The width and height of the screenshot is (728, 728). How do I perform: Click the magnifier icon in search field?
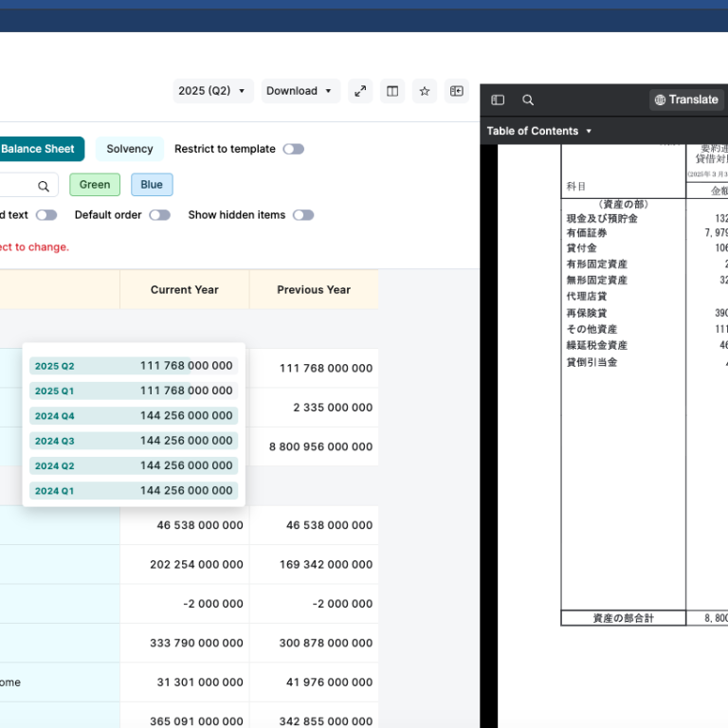pyautogui.click(x=44, y=186)
